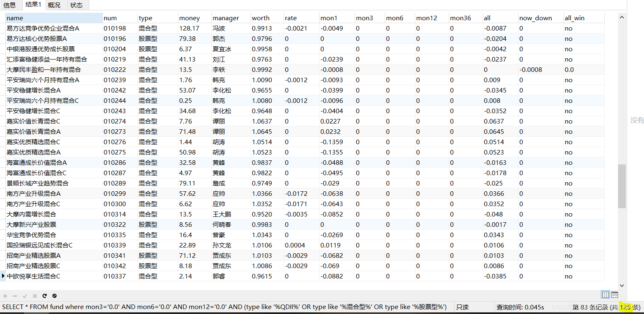644x314 pixels.
Task: Select the rate cell -0.0172
Action: pos(301,193)
